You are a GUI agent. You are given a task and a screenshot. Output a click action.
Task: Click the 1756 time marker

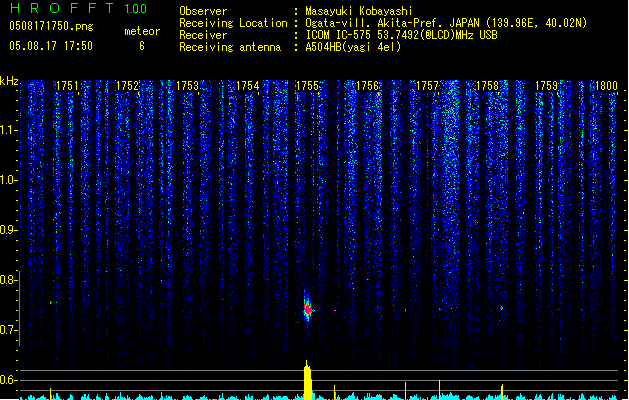(x=367, y=86)
